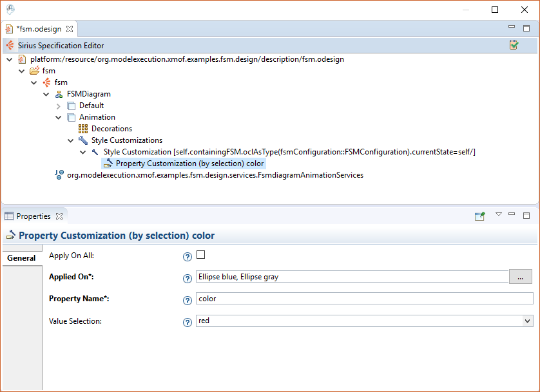The width and height of the screenshot is (540, 392).
Task: Click the Decorations grid icon
Action: [83, 129]
